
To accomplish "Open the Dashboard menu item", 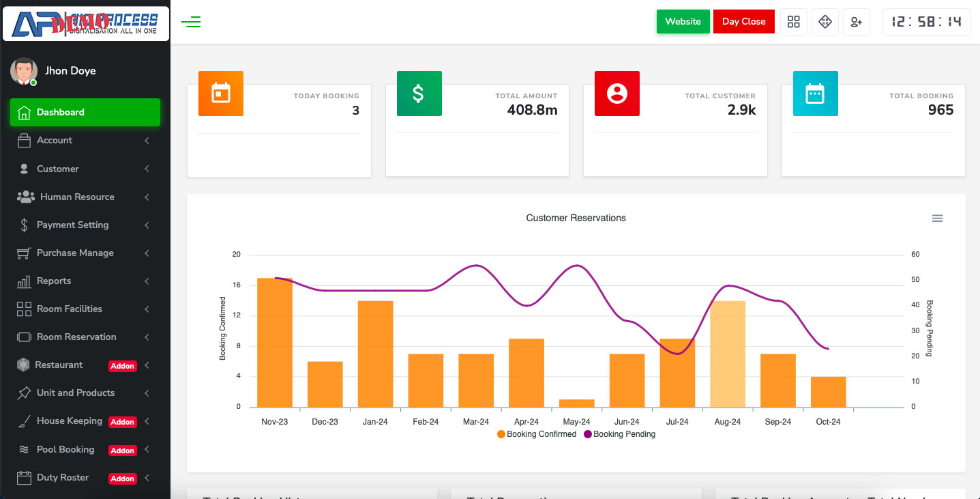I will [85, 113].
